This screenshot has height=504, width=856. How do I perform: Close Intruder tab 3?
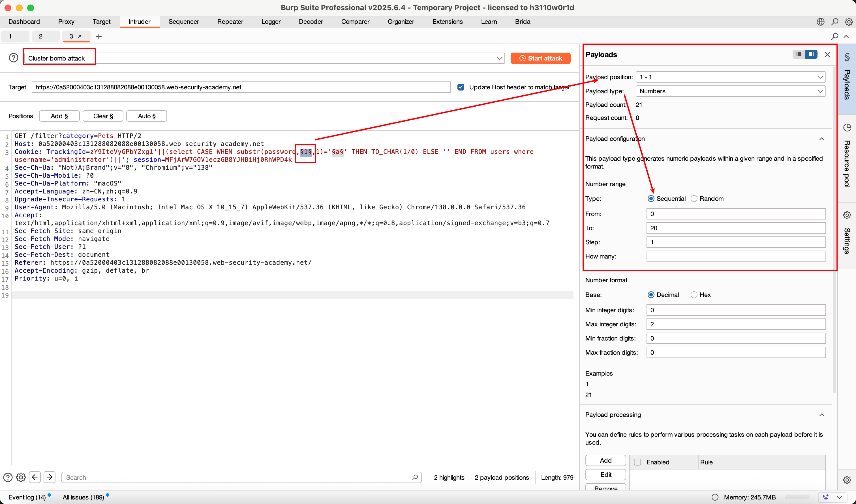click(x=80, y=36)
